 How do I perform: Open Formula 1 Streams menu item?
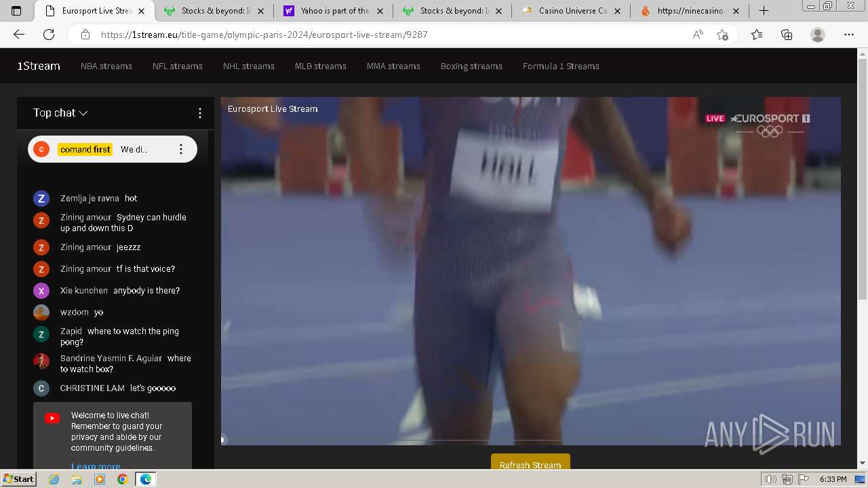561,66
